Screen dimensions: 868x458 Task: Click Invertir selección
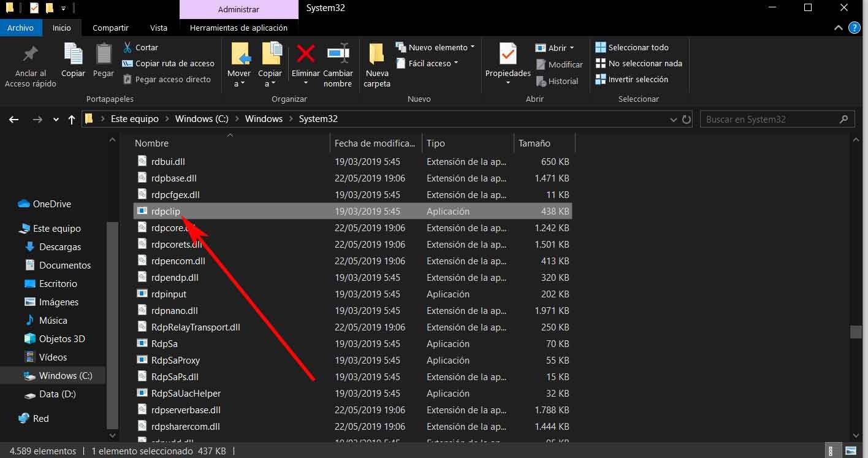tap(631, 79)
